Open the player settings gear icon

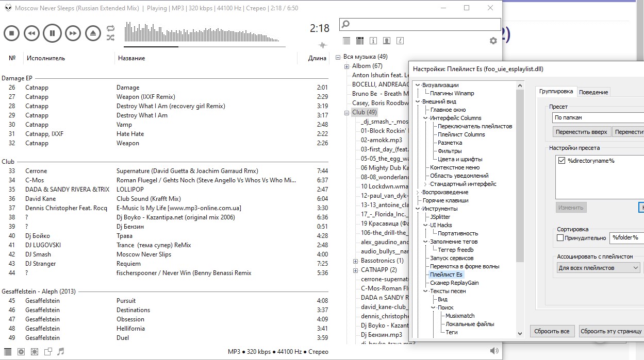493,41
